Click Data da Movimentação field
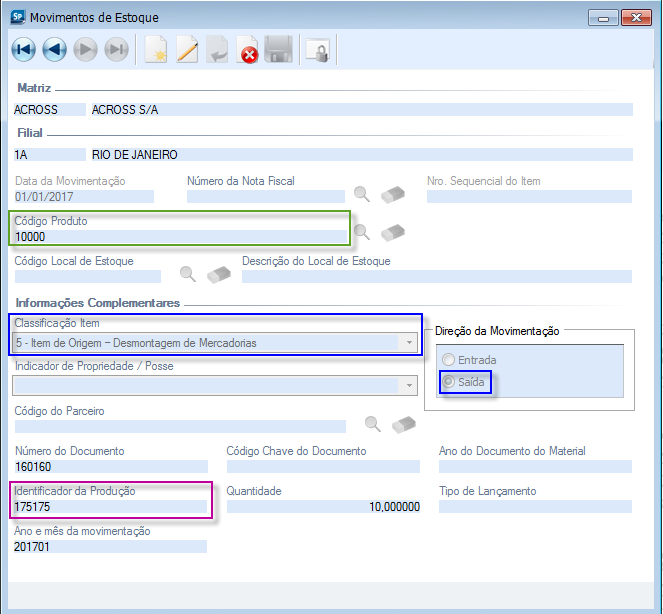 click(84, 197)
